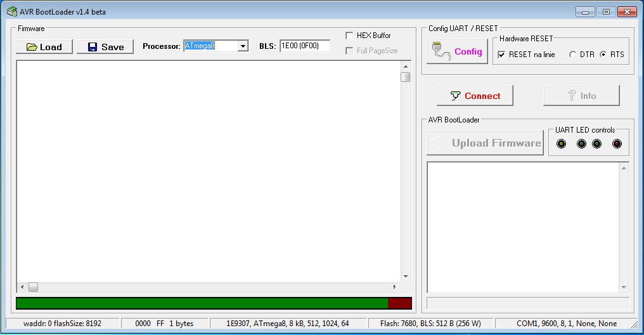644x335 pixels.
Task: Click the green flash usage bar
Action: click(x=202, y=303)
